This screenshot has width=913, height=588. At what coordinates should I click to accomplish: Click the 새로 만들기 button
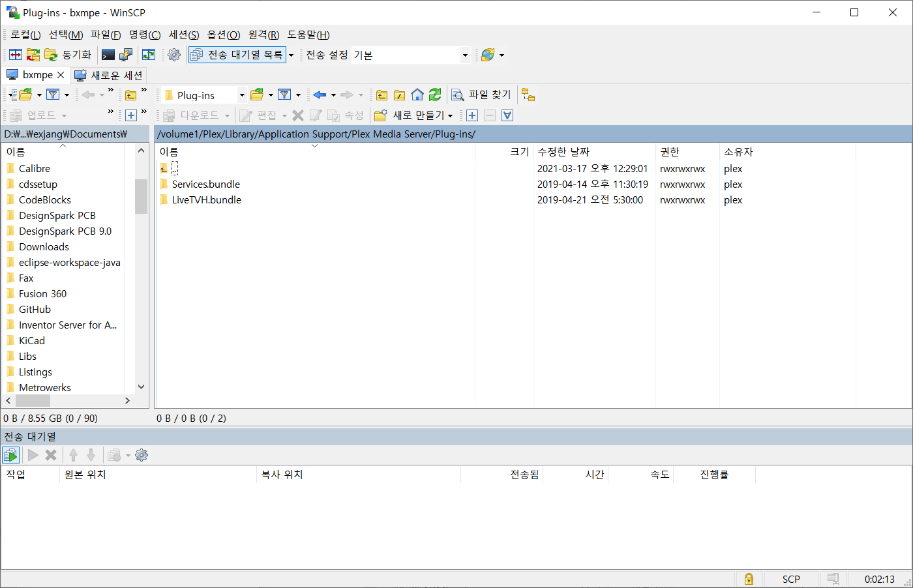(410, 115)
